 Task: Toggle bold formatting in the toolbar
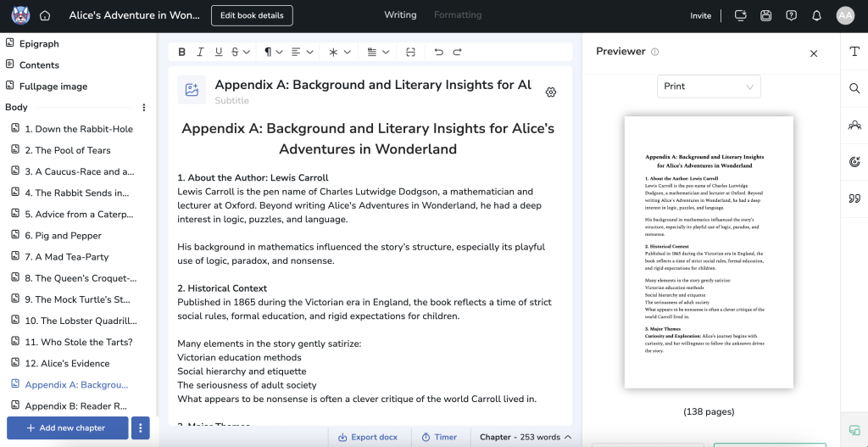[181, 53]
